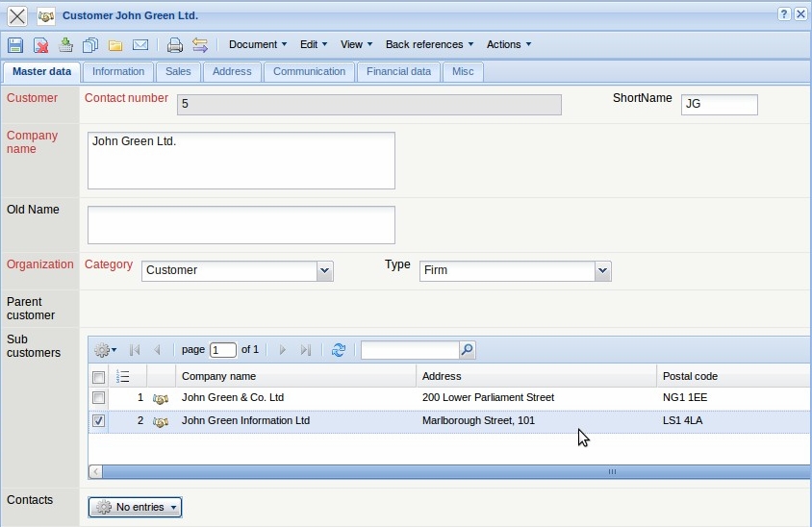Open the Back references menu
812x527 pixels.
coord(429,44)
